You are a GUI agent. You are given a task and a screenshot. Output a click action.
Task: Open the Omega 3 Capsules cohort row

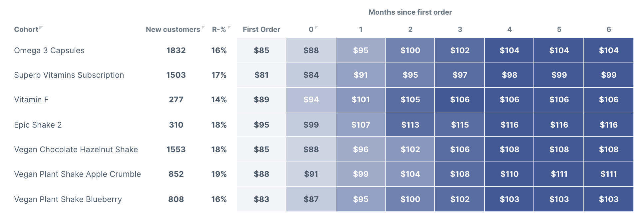[49, 51]
